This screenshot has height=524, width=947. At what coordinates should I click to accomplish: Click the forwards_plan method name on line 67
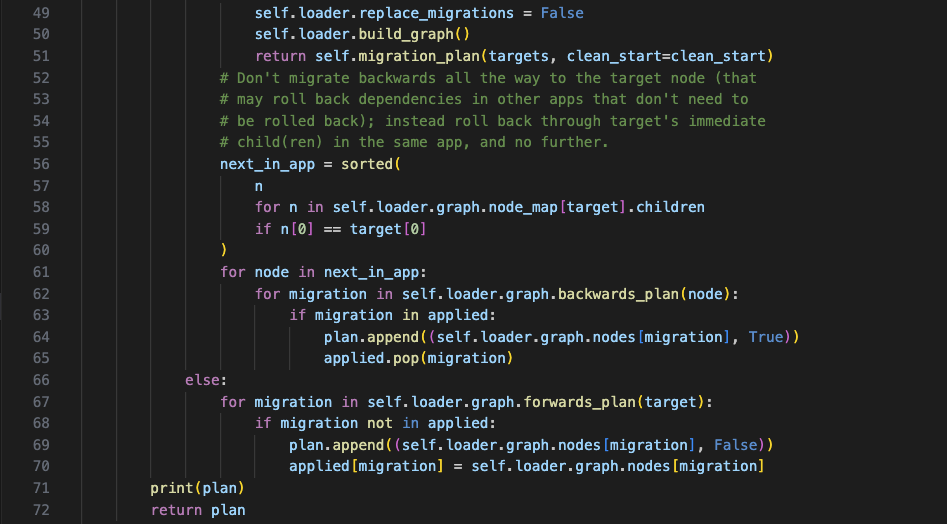click(580, 402)
